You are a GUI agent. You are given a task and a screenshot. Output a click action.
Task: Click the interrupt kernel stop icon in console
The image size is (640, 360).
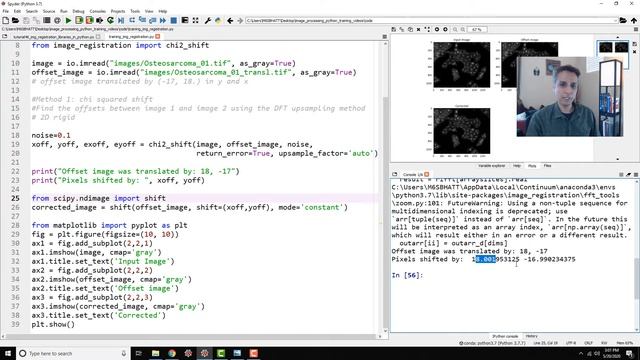pyautogui.click(x=621, y=174)
